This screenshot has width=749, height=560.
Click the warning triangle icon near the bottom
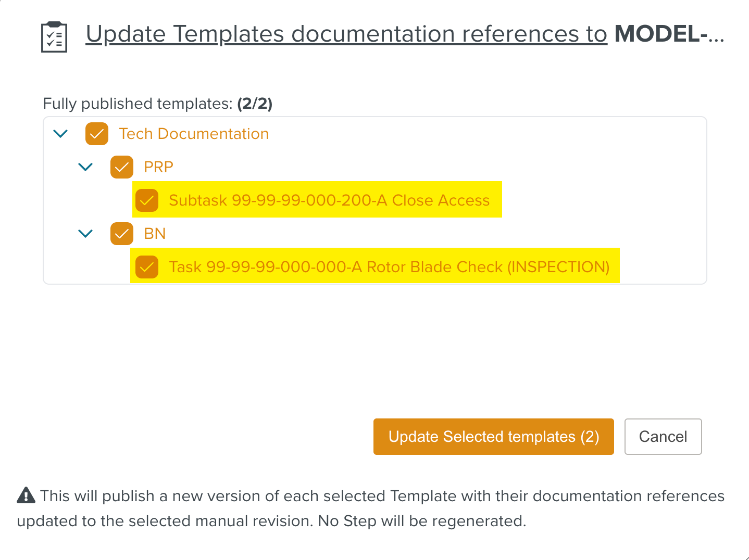tap(26, 495)
